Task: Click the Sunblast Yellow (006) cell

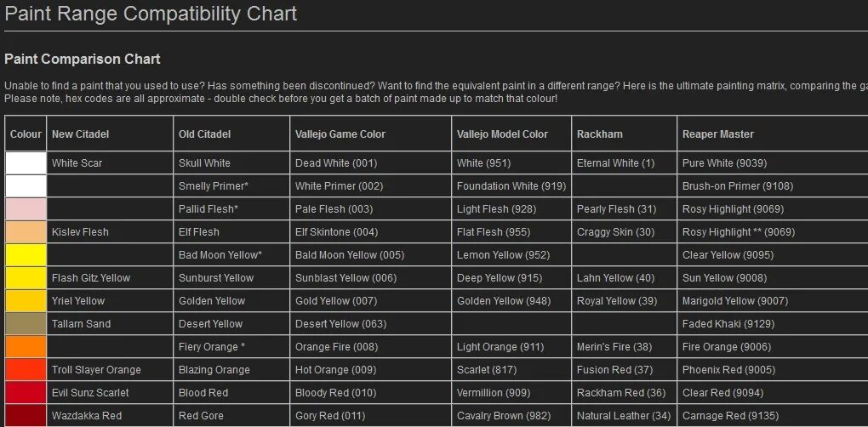Action: point(370,277)
